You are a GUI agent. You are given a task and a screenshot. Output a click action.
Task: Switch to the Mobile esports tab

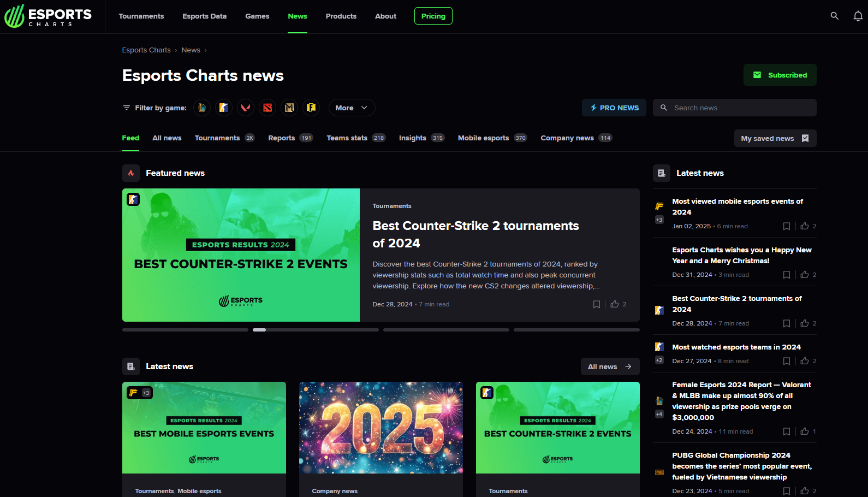pos(492,138)
